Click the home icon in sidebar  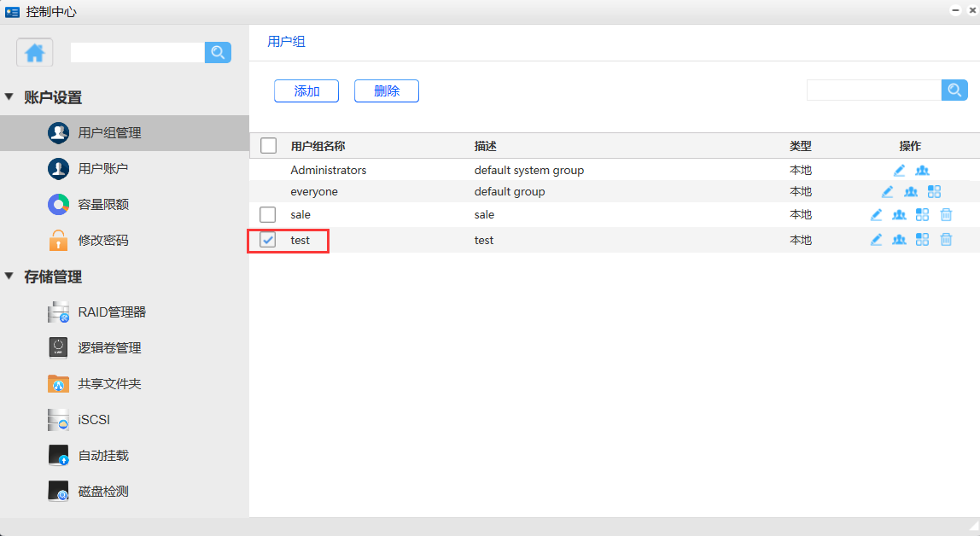point(35,53)
